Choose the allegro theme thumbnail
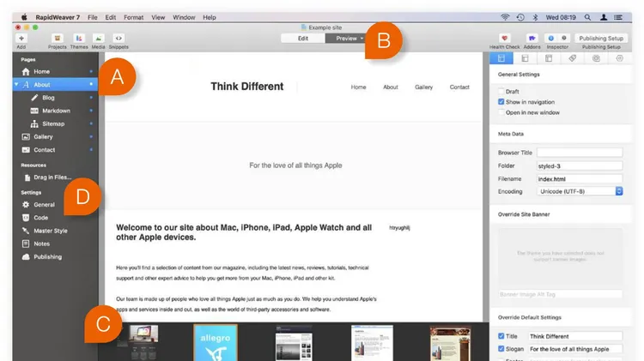 (216, 343)
